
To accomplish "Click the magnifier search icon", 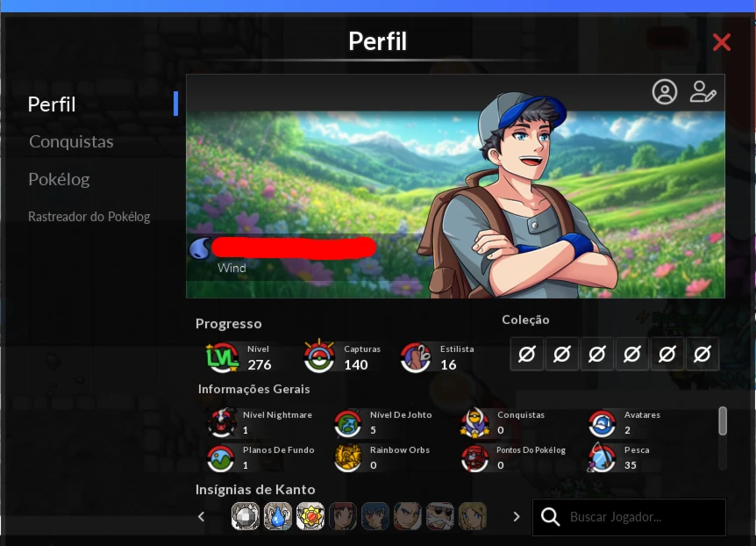I will (x=550, y=517).
